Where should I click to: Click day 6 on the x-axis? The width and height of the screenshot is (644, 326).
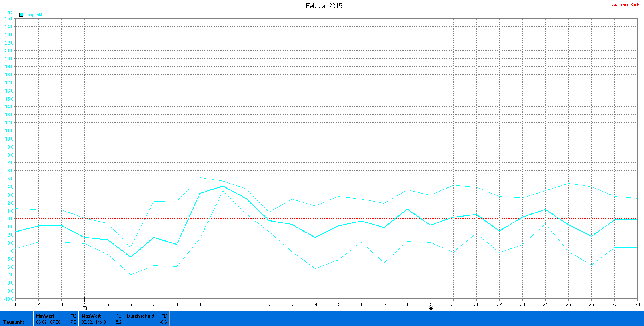point(131,304)
